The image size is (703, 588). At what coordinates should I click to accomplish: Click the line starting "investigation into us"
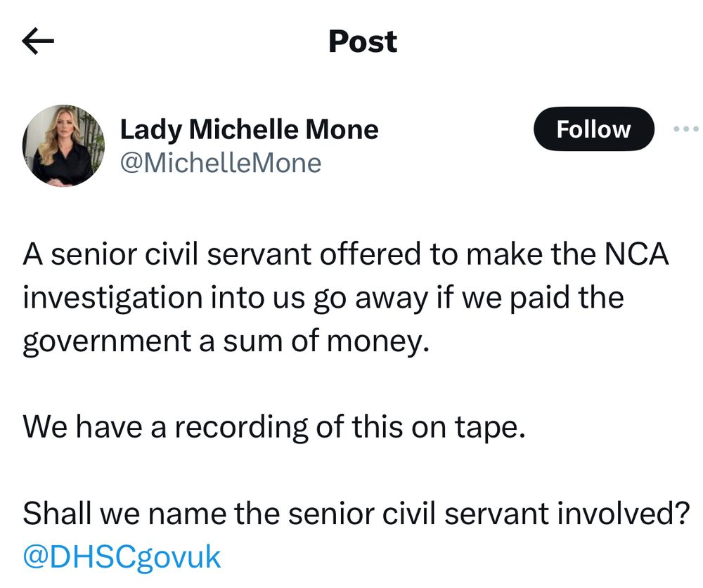pos(323,299)
